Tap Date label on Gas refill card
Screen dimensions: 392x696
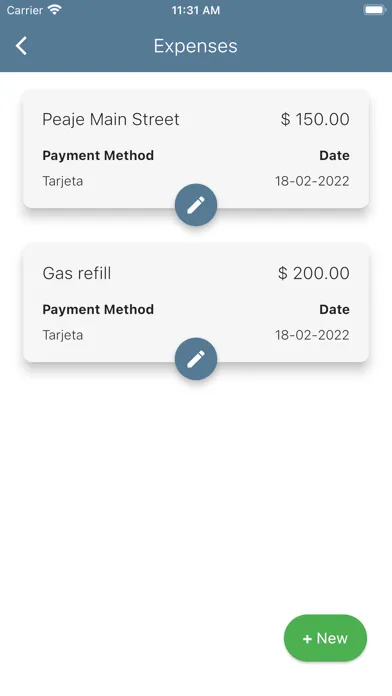pos(334,309)
